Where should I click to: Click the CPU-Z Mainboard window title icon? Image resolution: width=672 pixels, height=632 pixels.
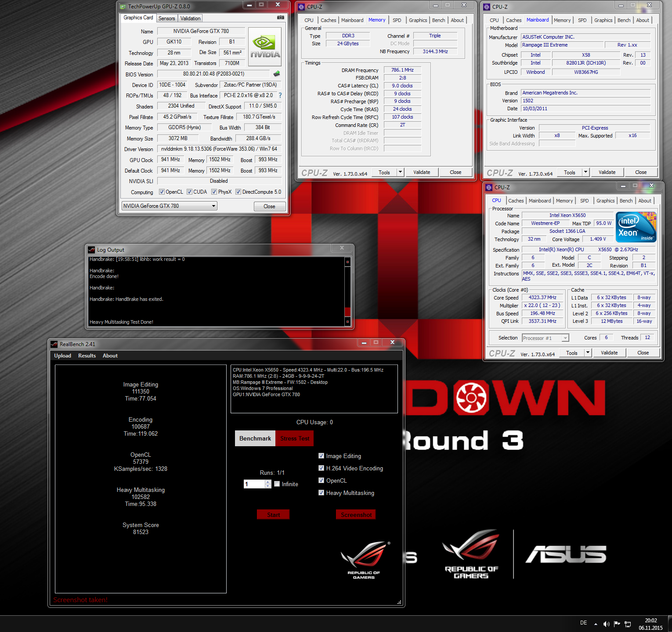tap(487, 7)
